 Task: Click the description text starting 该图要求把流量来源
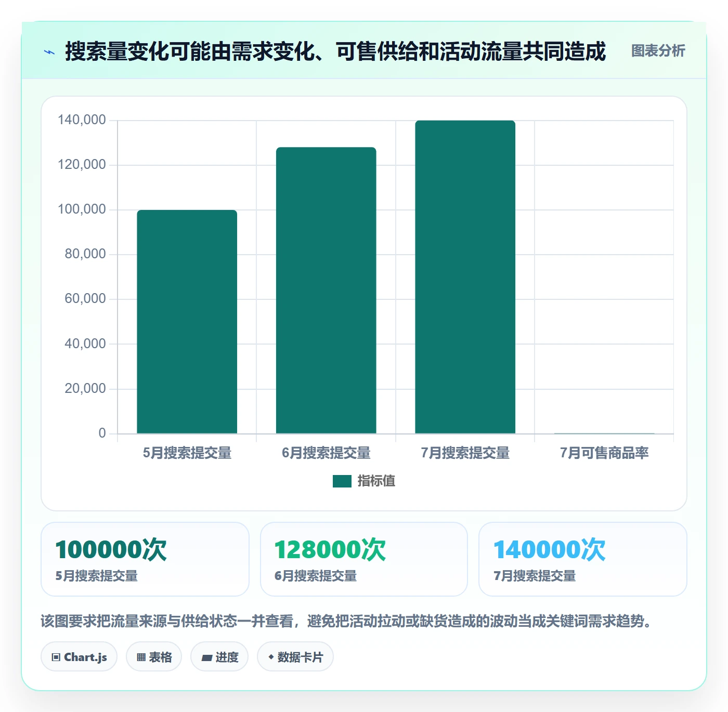pos(346,621)
